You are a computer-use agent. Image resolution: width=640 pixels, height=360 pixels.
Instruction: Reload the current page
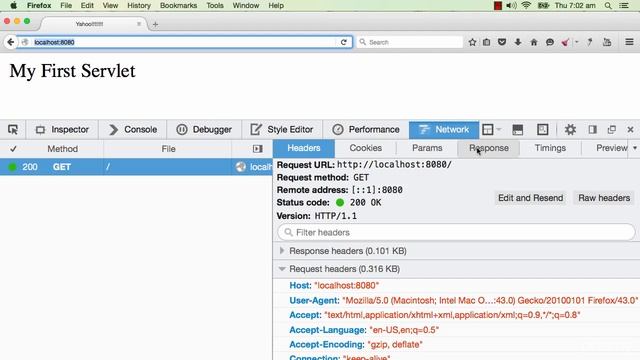(x=344, y=42)
